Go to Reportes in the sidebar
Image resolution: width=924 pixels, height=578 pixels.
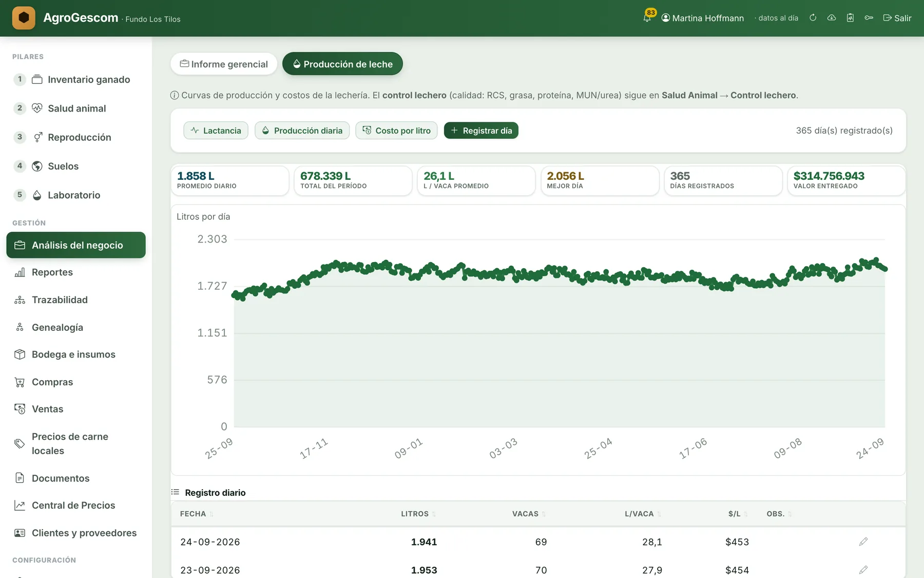[x=76, y=272]
